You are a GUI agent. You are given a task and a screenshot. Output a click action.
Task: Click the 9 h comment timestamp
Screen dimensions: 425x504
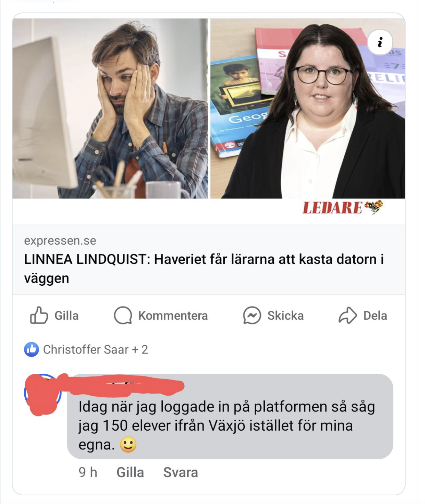(x=88, y=472)
